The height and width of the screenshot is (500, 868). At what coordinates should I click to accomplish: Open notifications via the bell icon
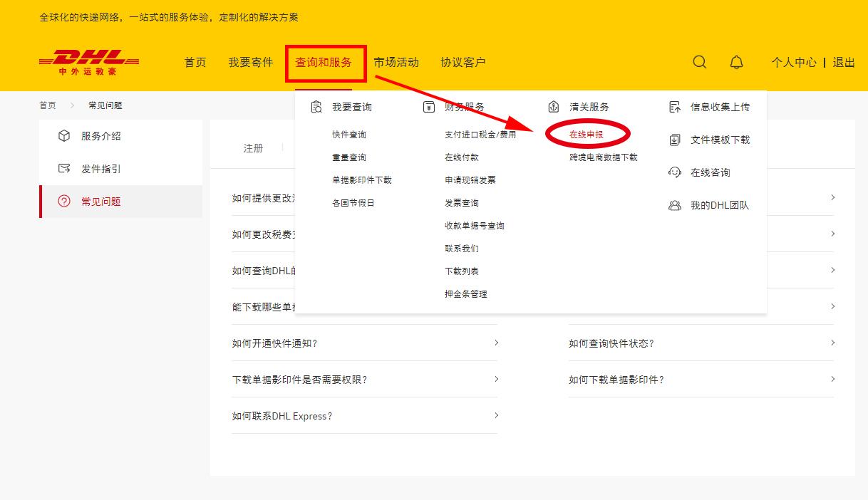[x=738, y=62]
